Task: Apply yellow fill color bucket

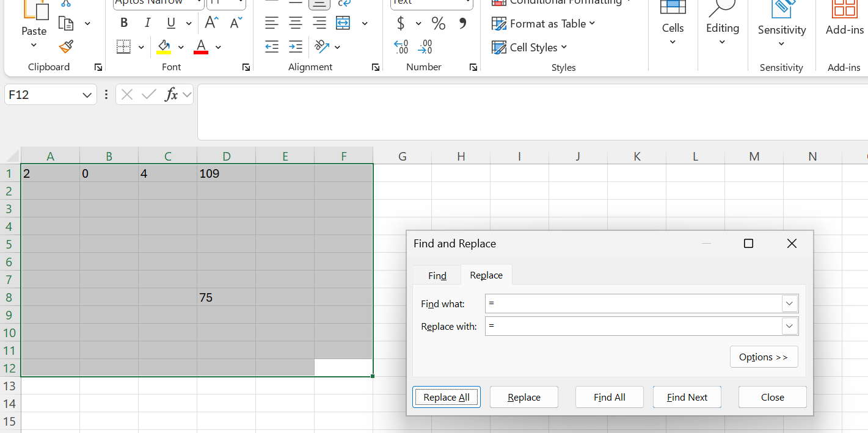Action: pyautogui.click(x=164, y=47)
